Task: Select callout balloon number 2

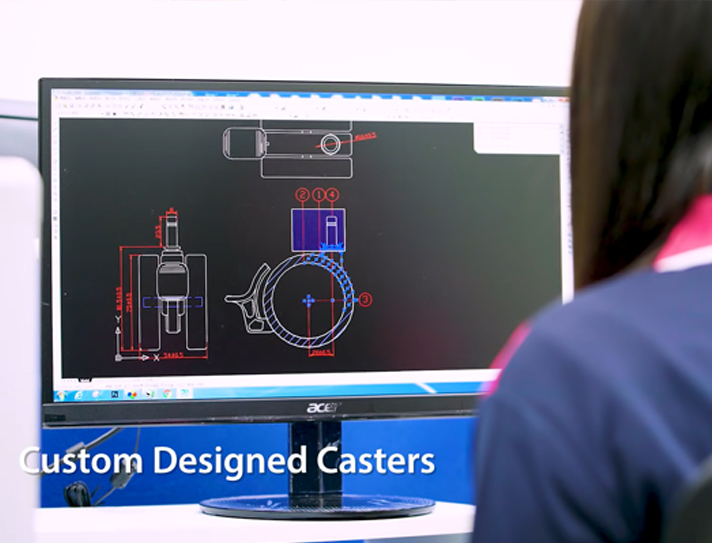Action: point(302,195)
